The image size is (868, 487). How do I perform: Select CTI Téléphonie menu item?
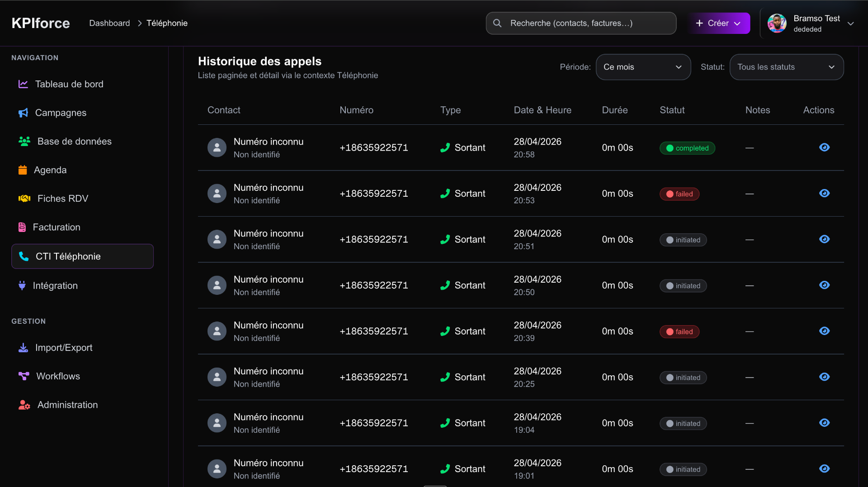point(82,256)
